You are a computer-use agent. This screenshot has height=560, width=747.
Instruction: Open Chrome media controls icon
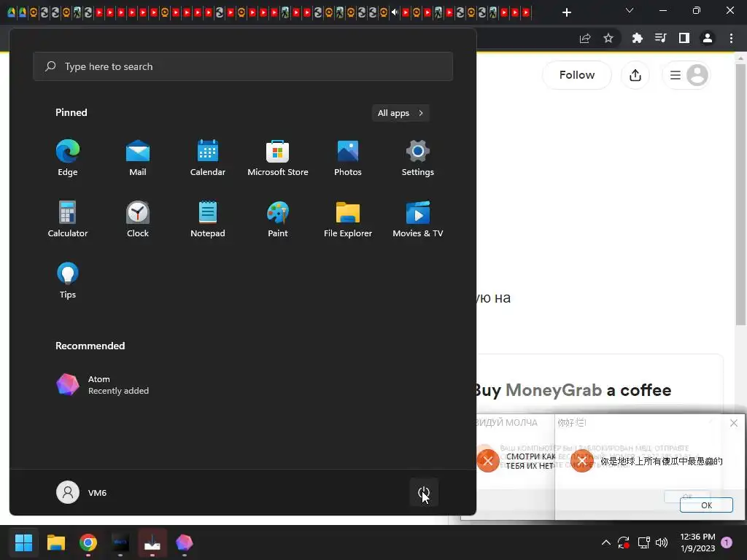660,38
